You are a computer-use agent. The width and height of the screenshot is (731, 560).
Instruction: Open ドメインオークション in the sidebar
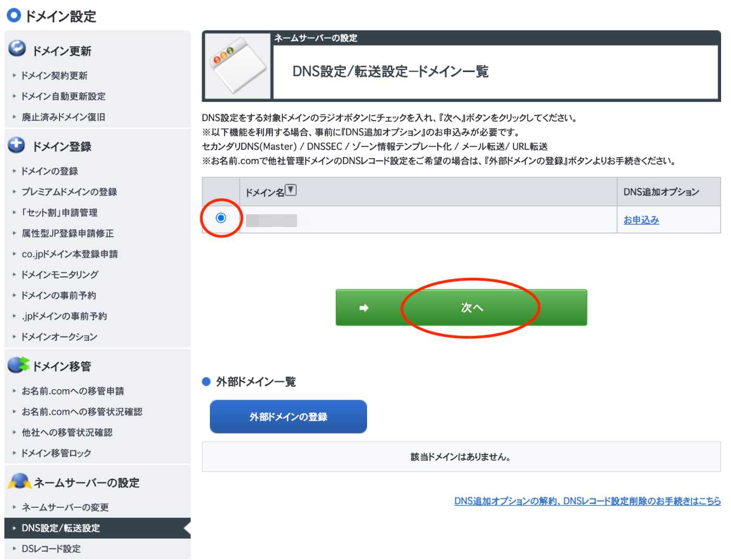point(58,337)
